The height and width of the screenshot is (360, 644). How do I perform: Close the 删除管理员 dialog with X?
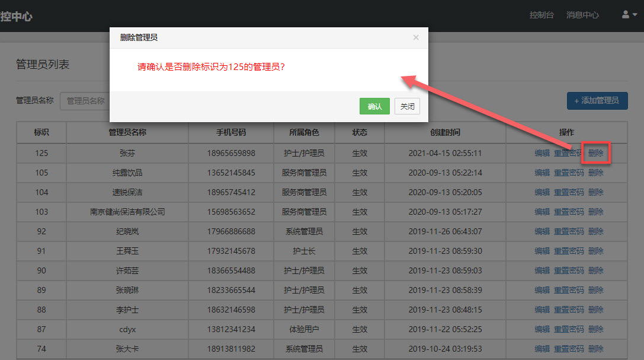click(416, 37)
